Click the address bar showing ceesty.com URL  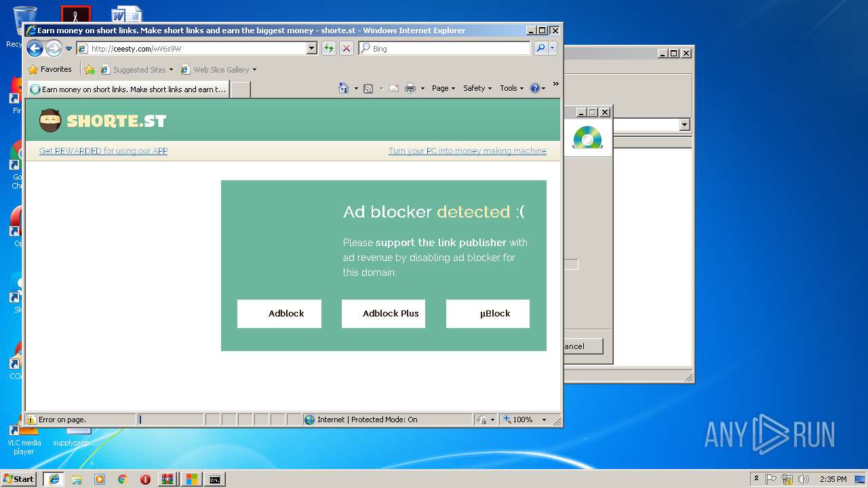pyautogui.click(x=191, y=48)
